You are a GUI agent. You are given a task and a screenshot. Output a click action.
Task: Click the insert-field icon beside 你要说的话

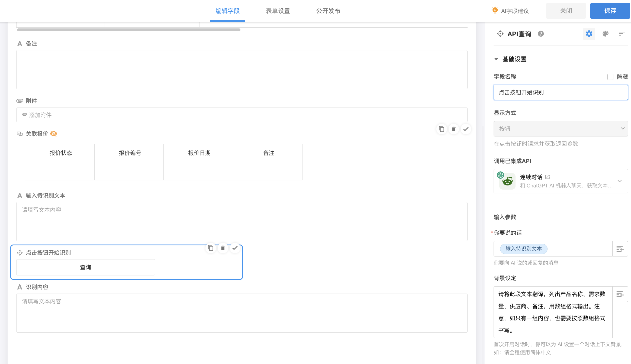coord(620,249)
